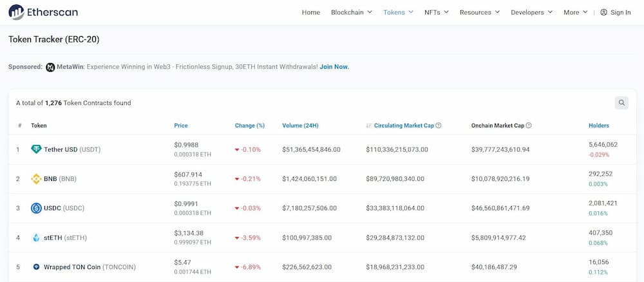This screenshot has width=644, height=282.
Task: Click the Onchain Market Cap column header
Action: [498, 126]
